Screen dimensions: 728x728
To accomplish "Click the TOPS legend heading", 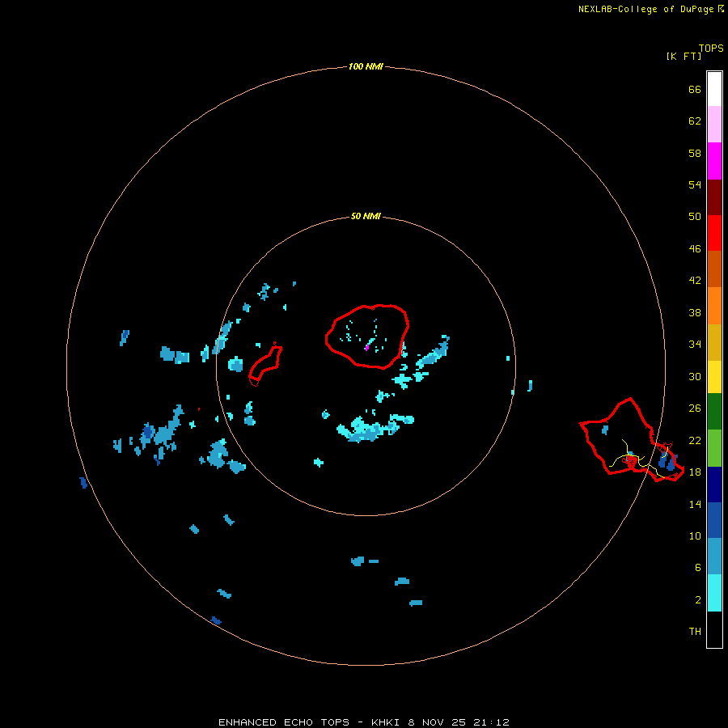I will (x=711, y=48).
